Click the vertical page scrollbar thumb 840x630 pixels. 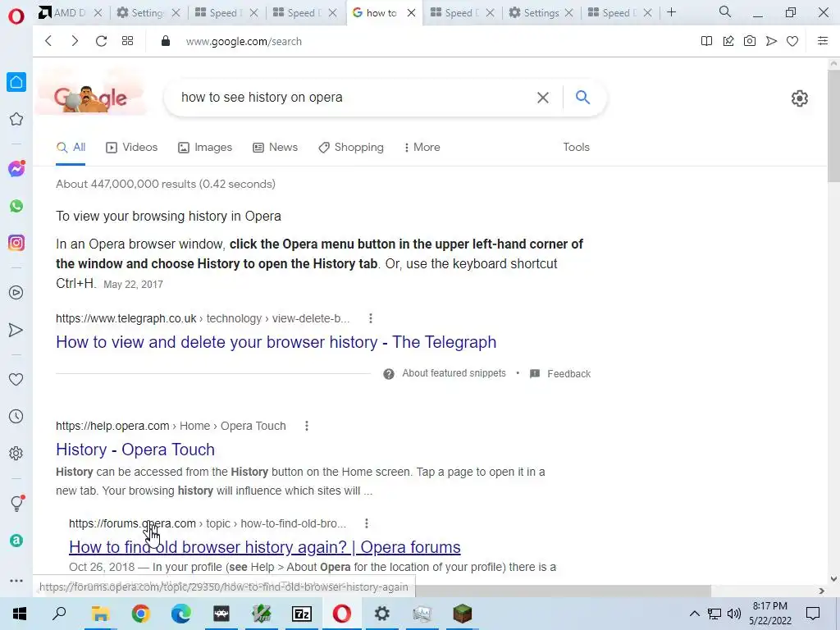tap(833, 126)
